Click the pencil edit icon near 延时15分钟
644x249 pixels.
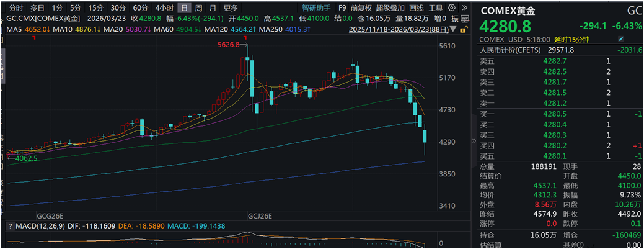[621, 39]
